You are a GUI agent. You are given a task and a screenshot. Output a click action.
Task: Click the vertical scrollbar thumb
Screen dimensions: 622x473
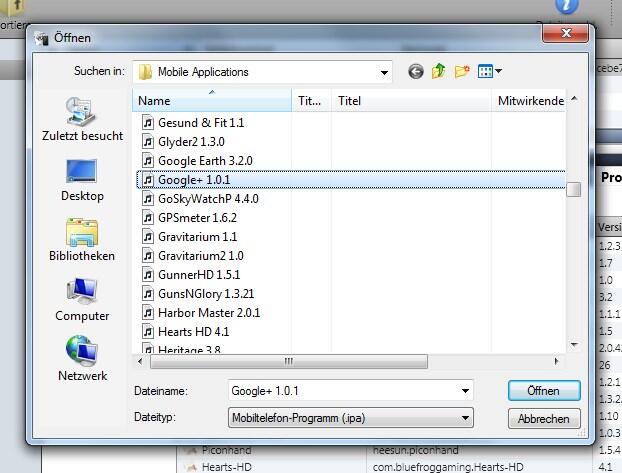(574, 189)
